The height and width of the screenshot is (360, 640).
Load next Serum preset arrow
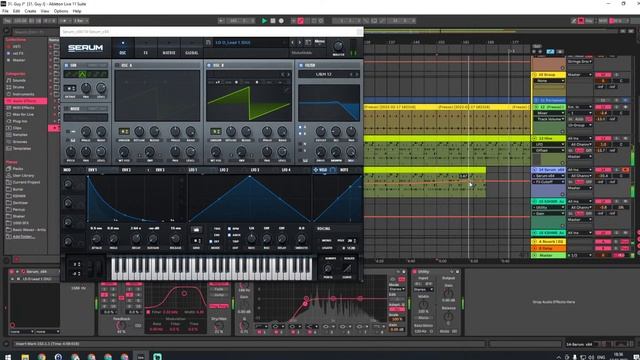300,42
